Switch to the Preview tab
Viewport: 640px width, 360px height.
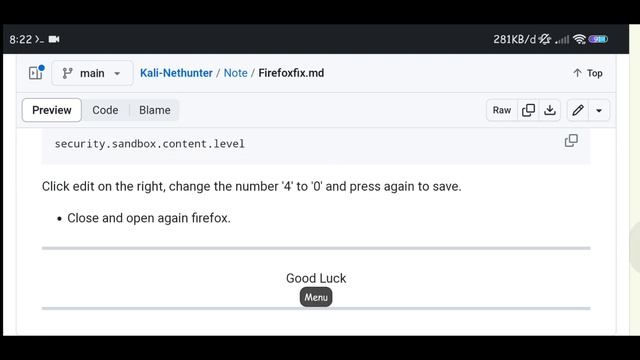pos(52,110)
